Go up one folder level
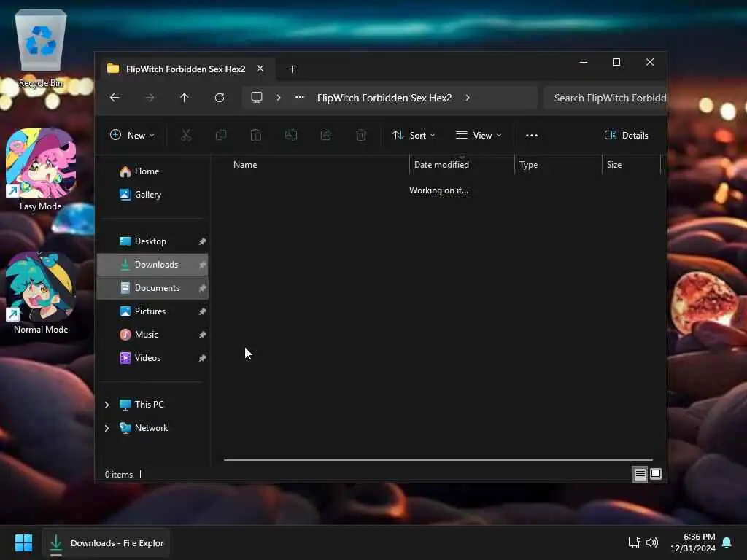The height and width of the screenshot is (560, 747). (x=185, y=98)
